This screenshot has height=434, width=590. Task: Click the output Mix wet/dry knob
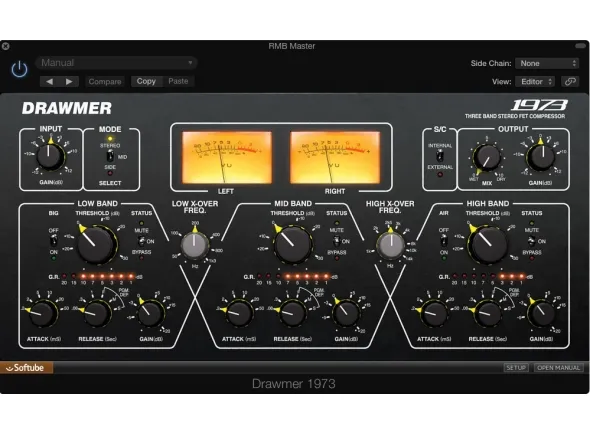487,158
